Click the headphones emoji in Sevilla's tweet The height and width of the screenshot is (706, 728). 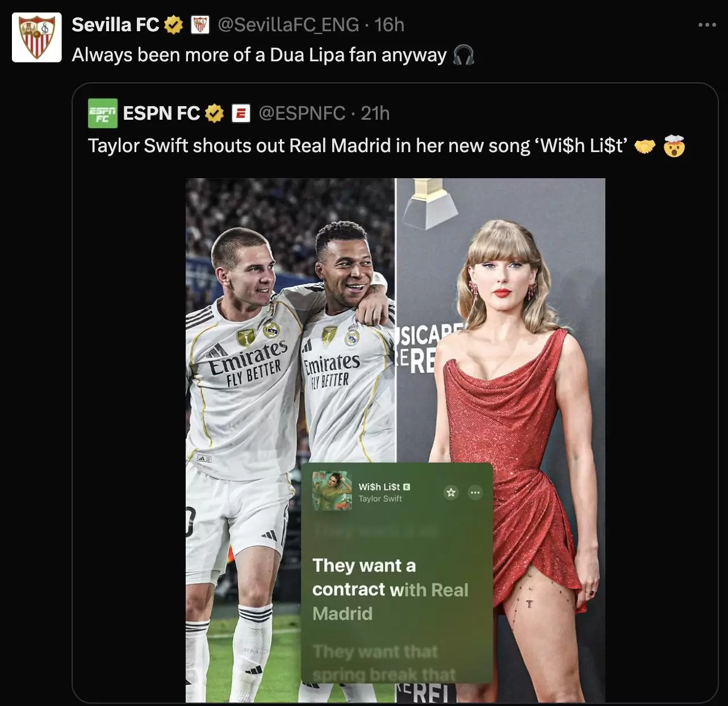[x=464, y=55]
